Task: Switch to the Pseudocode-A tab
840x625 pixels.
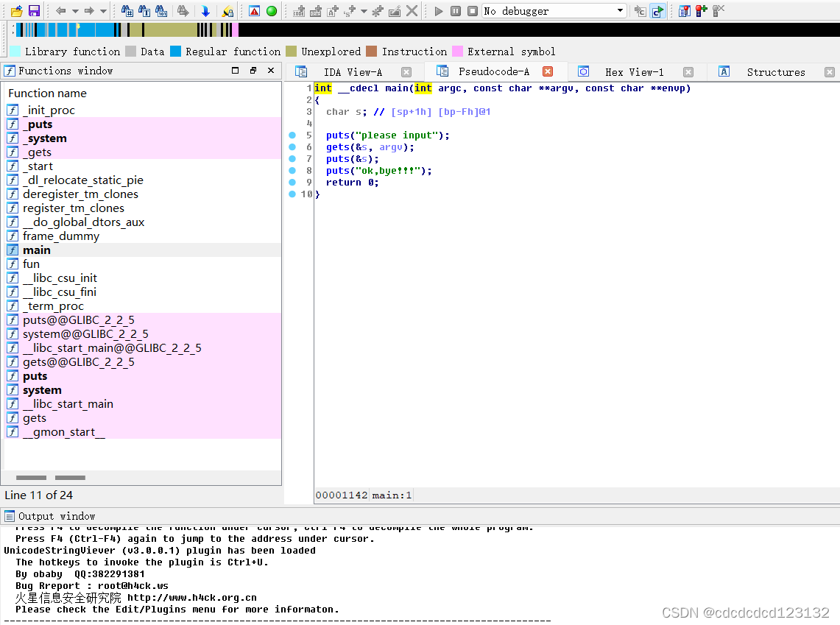Action: click(x=494, y=71)
